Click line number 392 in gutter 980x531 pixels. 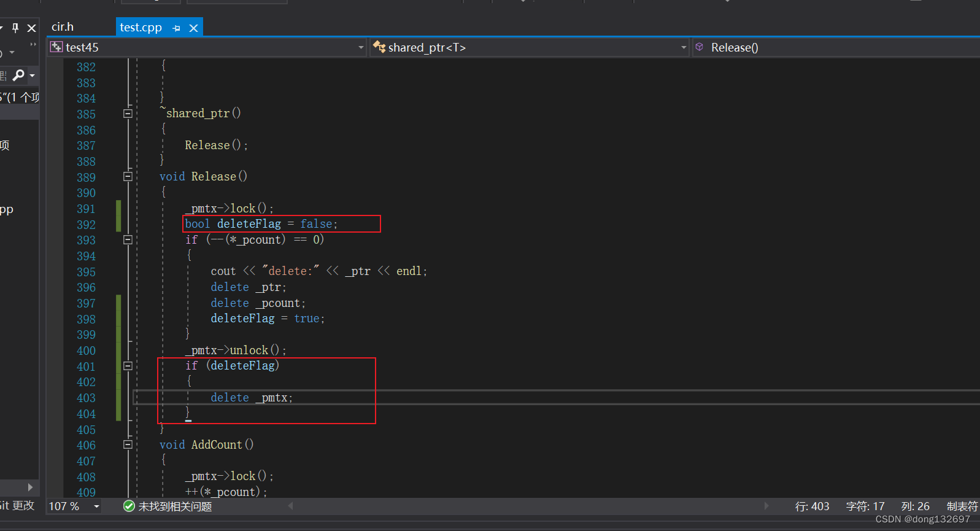pyautogui.click(x=86, y=225)
